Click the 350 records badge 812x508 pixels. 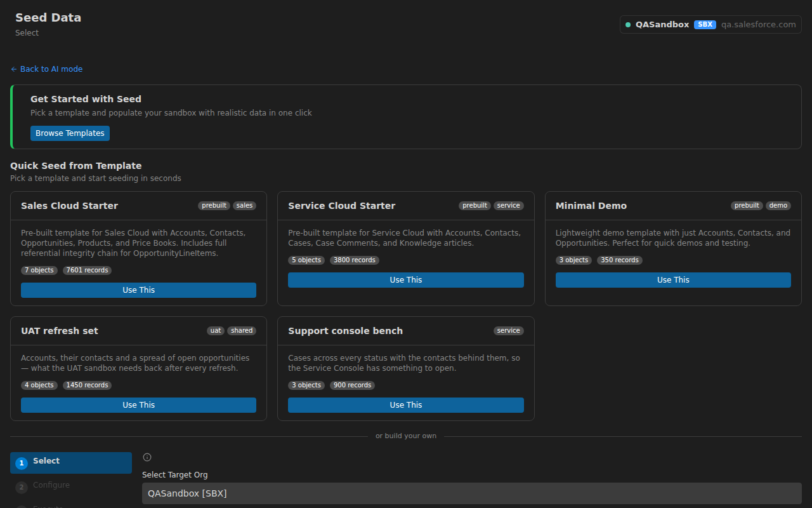pyautogui.click(x=620, y=260)
